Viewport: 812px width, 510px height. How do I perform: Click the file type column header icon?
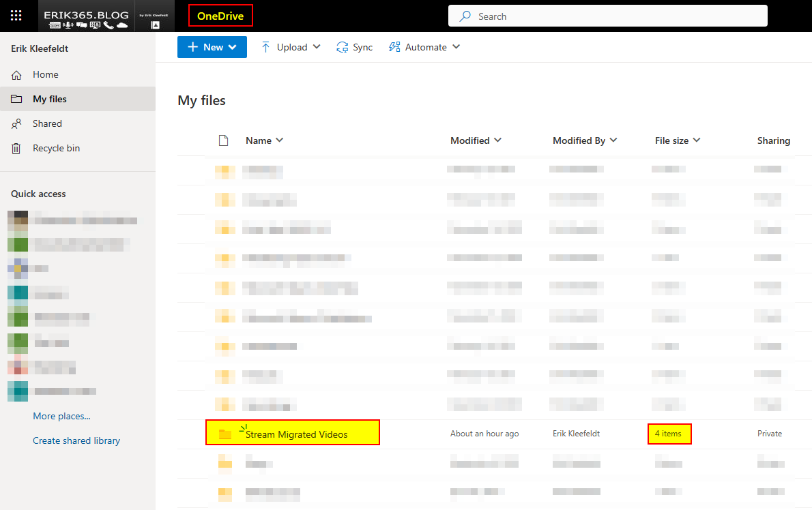point(223,140)
